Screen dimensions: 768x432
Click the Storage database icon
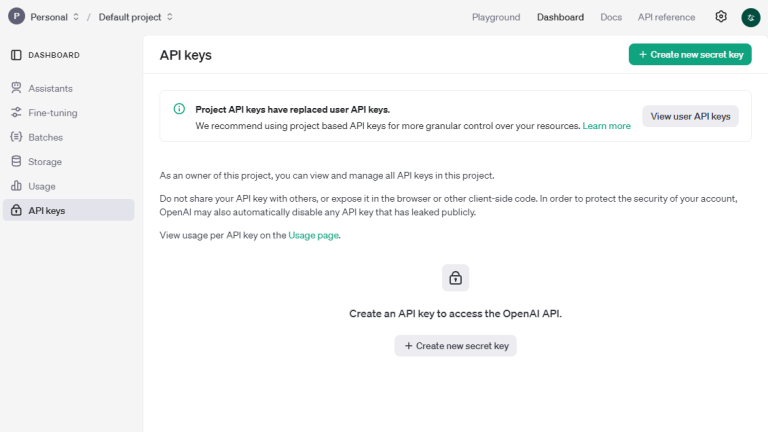pyautogui.click(x=16, y=161)
